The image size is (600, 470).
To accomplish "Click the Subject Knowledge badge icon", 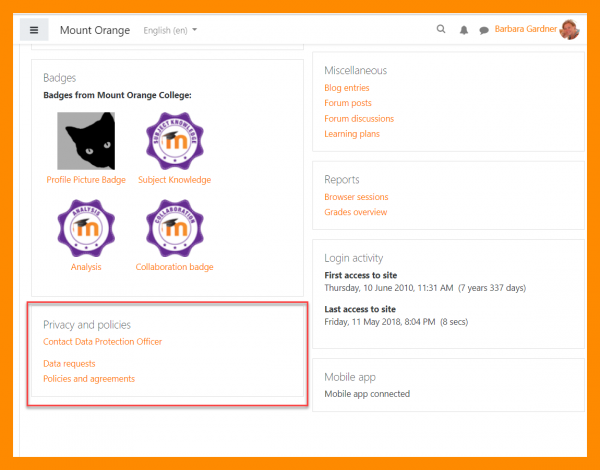I will 174,141.
